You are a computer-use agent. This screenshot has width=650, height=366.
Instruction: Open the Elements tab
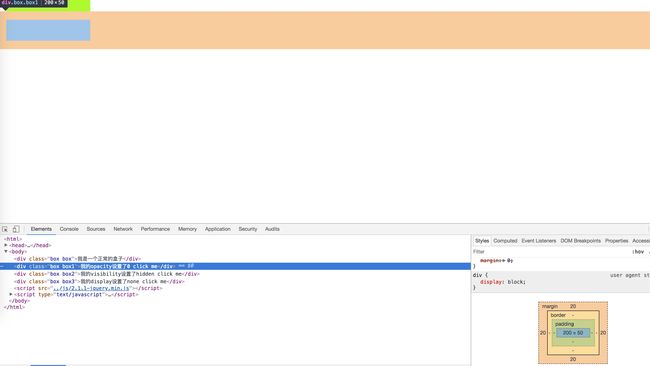click(x=41, y=229)
